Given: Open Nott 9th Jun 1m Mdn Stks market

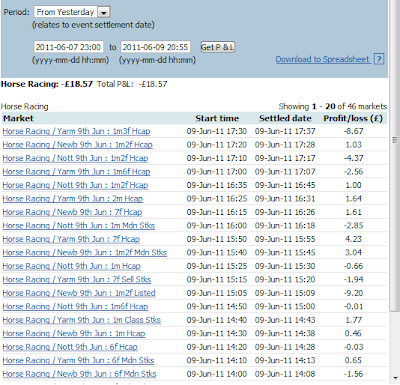Looking at the screenshot, I should click(79, 226).
